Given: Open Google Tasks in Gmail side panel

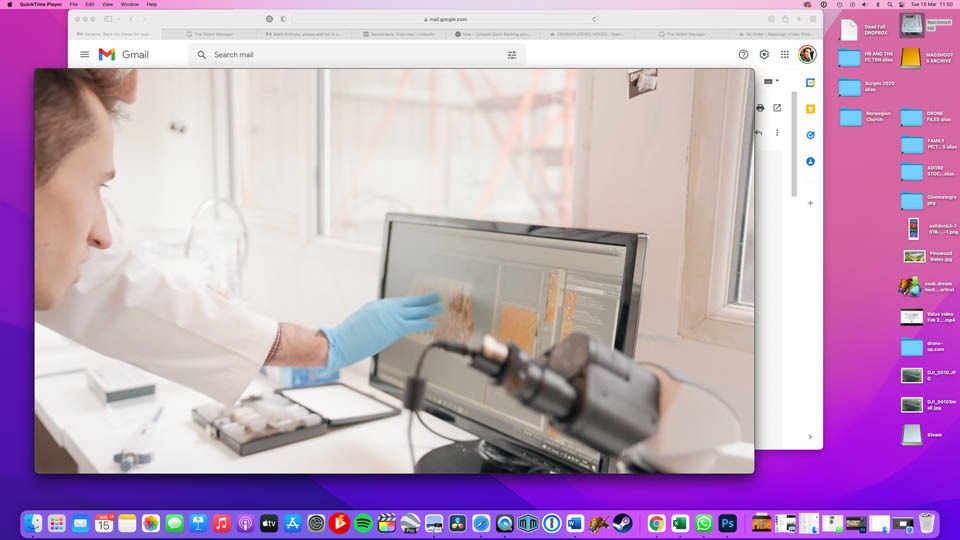Looking at the screenshot, I should tap(810, 135).
